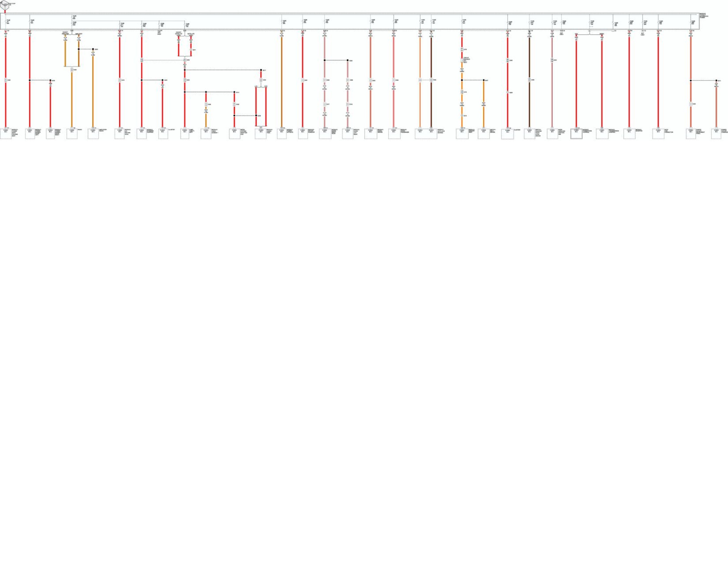Select the Module Steering Control box
The width and height of the screenshot is (728, 562).
point(141,134)
